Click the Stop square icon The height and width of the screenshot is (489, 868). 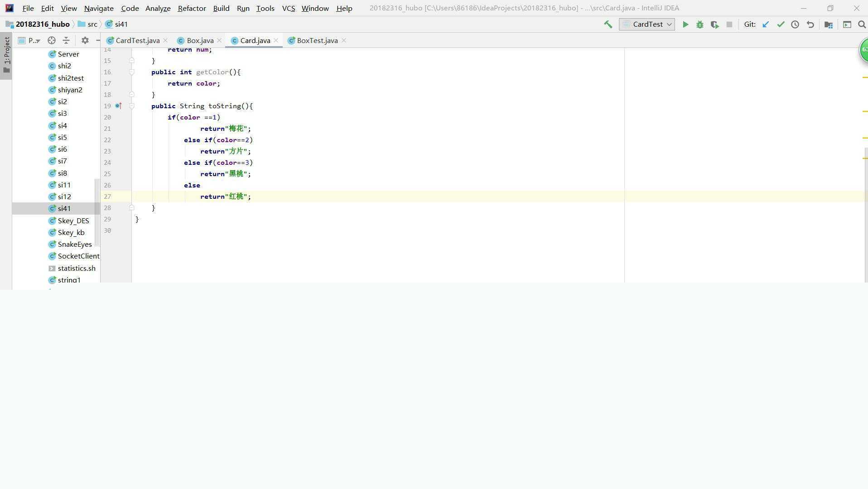tap(729, 24)
